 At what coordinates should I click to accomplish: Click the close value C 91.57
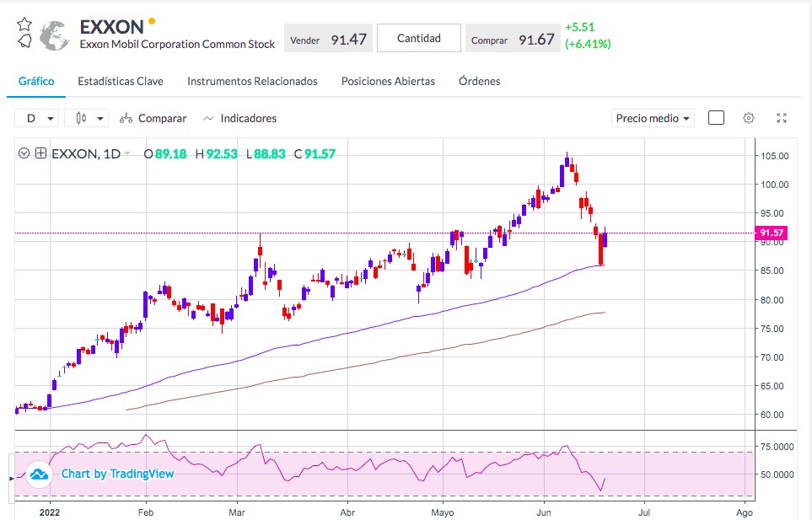tap(315, 153)
